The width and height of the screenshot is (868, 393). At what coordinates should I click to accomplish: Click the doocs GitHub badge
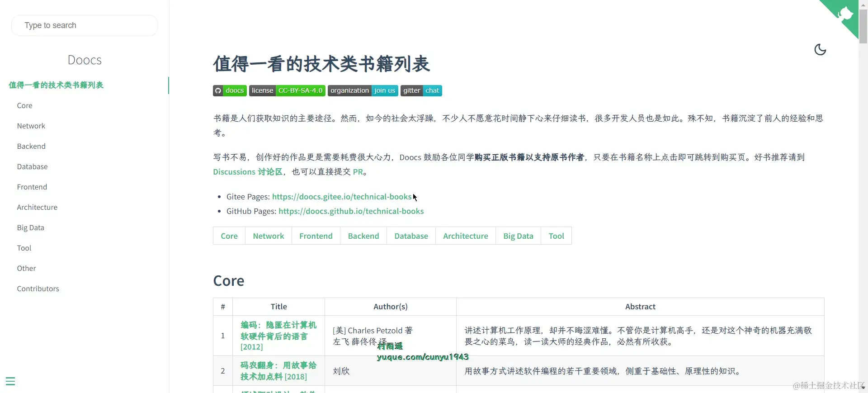click(230, 90)
